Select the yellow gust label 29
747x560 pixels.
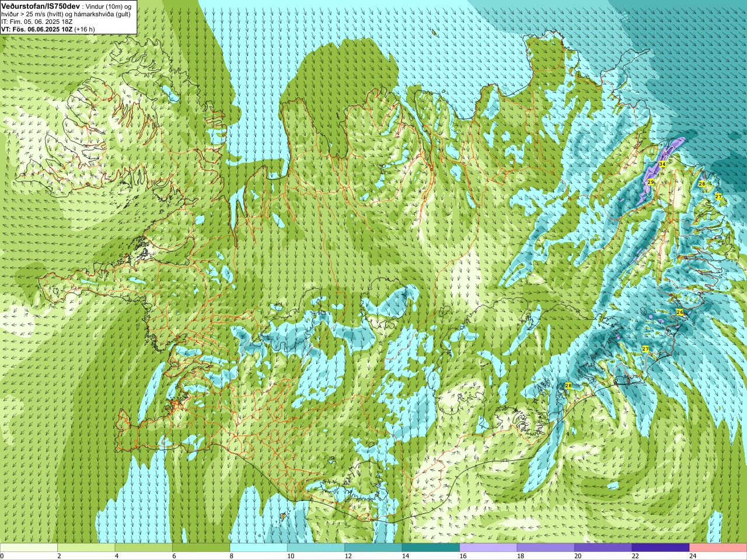[x=650, y=182]
